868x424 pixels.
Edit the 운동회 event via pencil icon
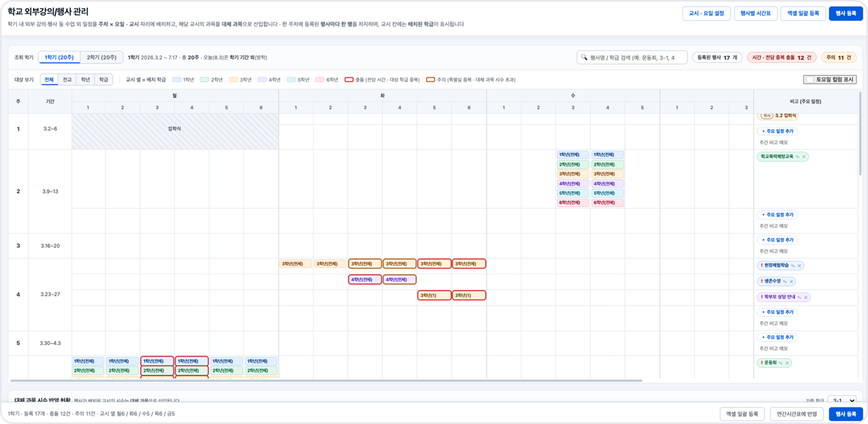[781, 363]
